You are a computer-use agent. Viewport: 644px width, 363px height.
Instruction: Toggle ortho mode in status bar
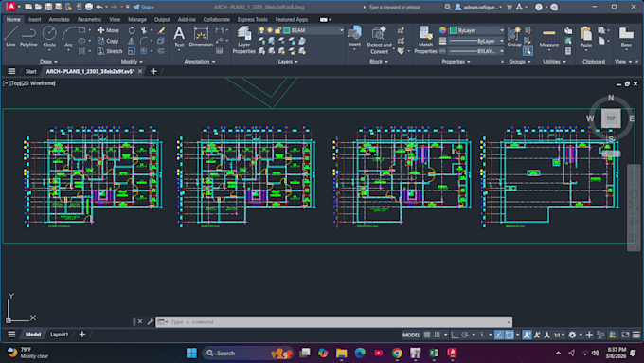[x=455, y=335]
